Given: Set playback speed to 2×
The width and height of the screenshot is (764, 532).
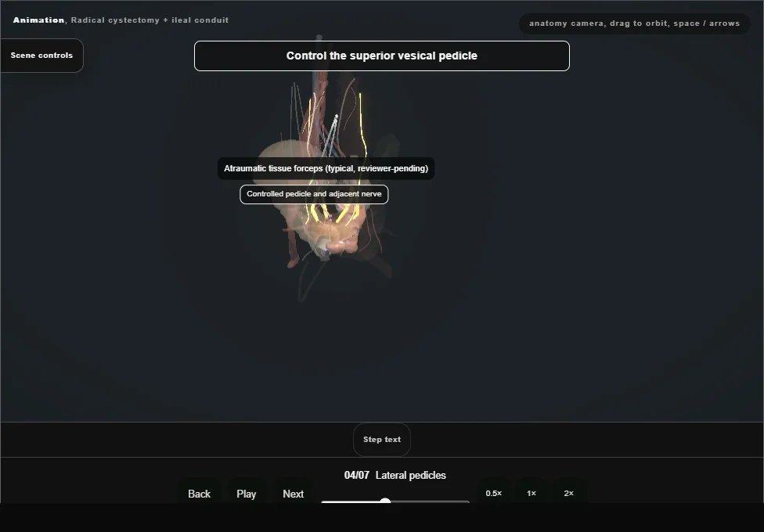Looking at the screenshot, I should point(568,493).
